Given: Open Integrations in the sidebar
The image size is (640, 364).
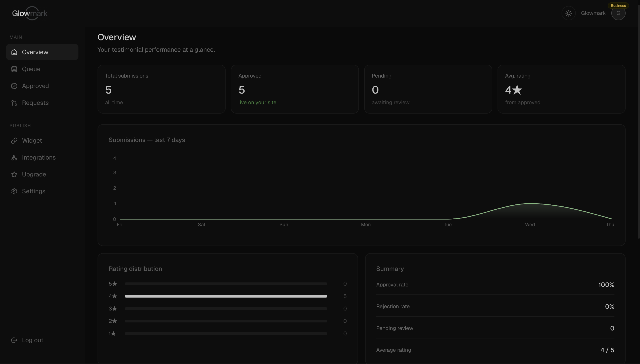Looking at the screenshot, I should (x=42, y=158).
